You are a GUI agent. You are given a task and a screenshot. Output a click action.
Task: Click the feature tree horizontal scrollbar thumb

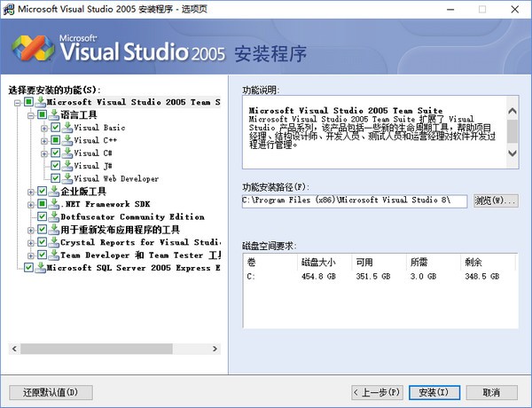(97, 349)
